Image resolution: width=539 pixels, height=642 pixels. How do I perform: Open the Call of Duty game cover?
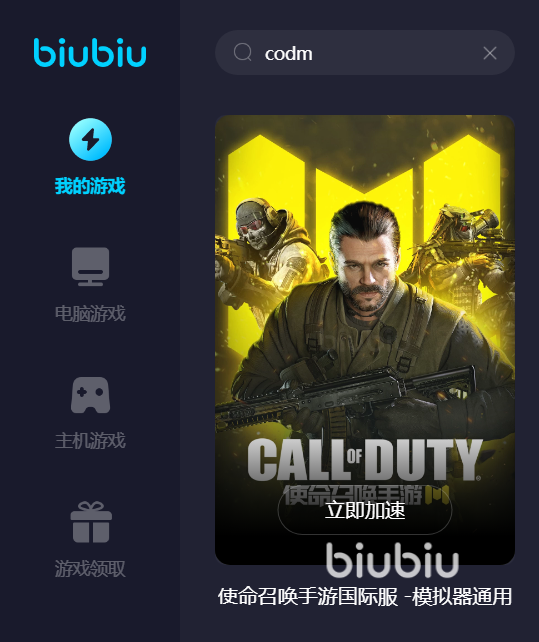[365, 340]
